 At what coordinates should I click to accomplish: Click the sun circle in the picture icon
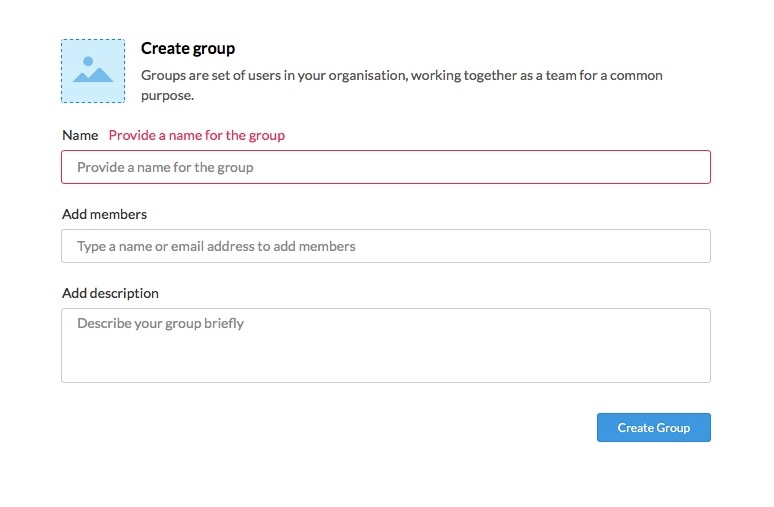tap(88, 61)
